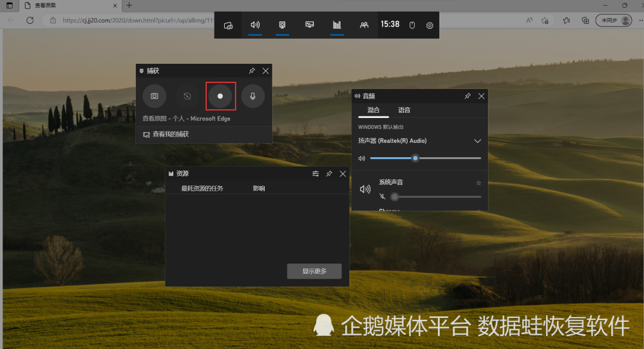644x349 pixels.
Task: Toggle the resources widget in Game Bar
Action: coord(337,25)
